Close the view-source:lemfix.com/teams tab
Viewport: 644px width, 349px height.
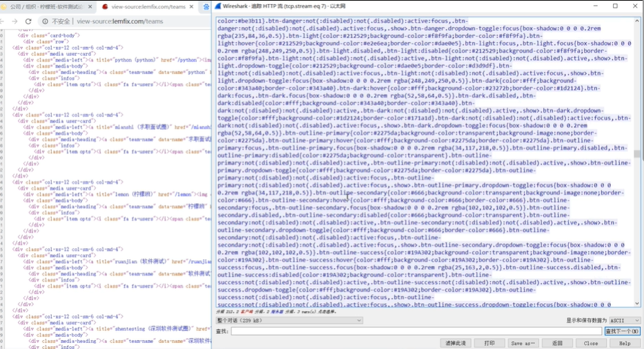pyautogui.click(x=191, y=7)
